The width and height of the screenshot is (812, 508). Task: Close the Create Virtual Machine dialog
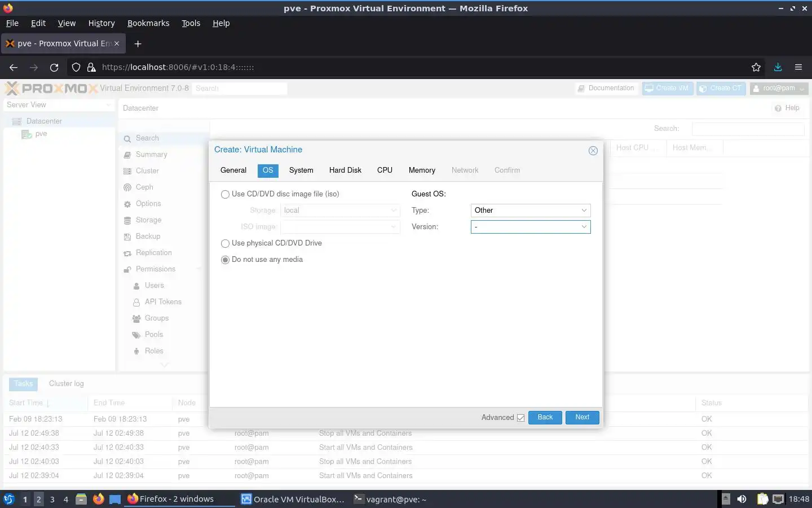pyautogui.click(x=593, y=151)
